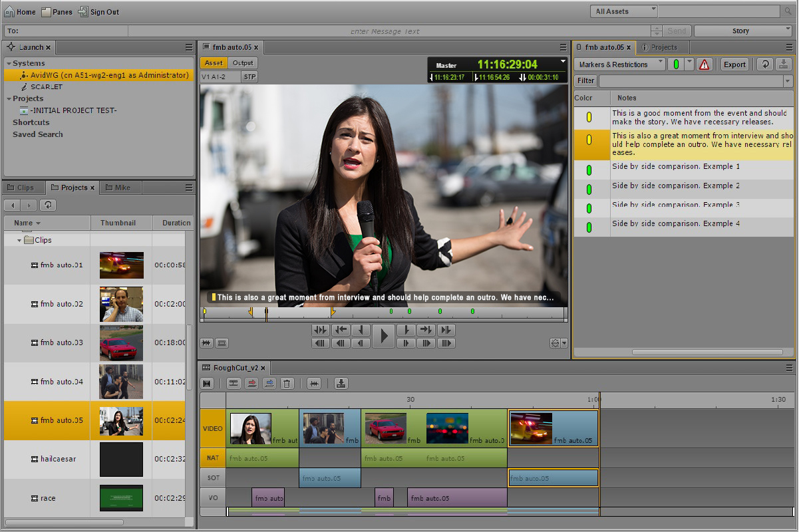Collapse the Systems tree section
Viewport: 799px width, 532px height.
click(x=9, y=63)
